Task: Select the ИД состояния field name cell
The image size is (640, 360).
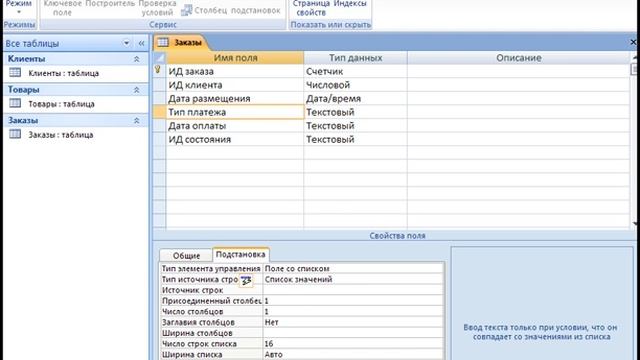Action: tap(235, 139)
